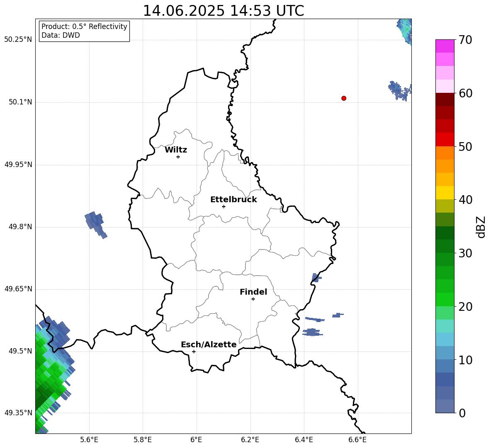The height and width of the screenshot is (448, 491).
Task: Click the 70 colorbar tick label
Action: click(x=465, y=40)
